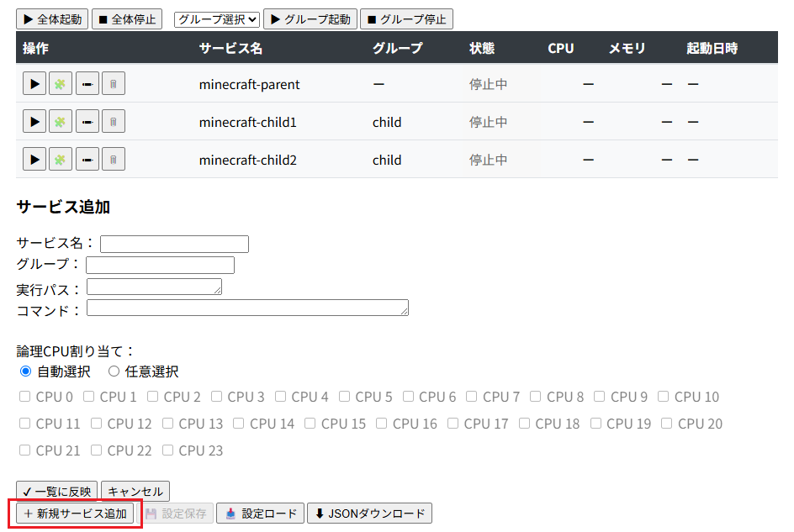Click the グループ停止 button
The width and height of the screenshot is (794, 532).
pyautogui.click(x=406, y=18)
